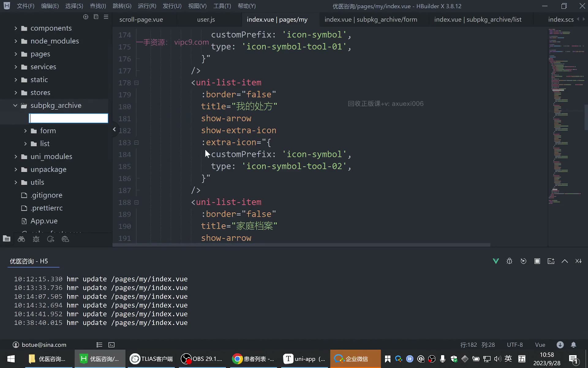Click the horizontal scrollbar under the editor
The image size is (588, 368).
(x=302, y=245)
